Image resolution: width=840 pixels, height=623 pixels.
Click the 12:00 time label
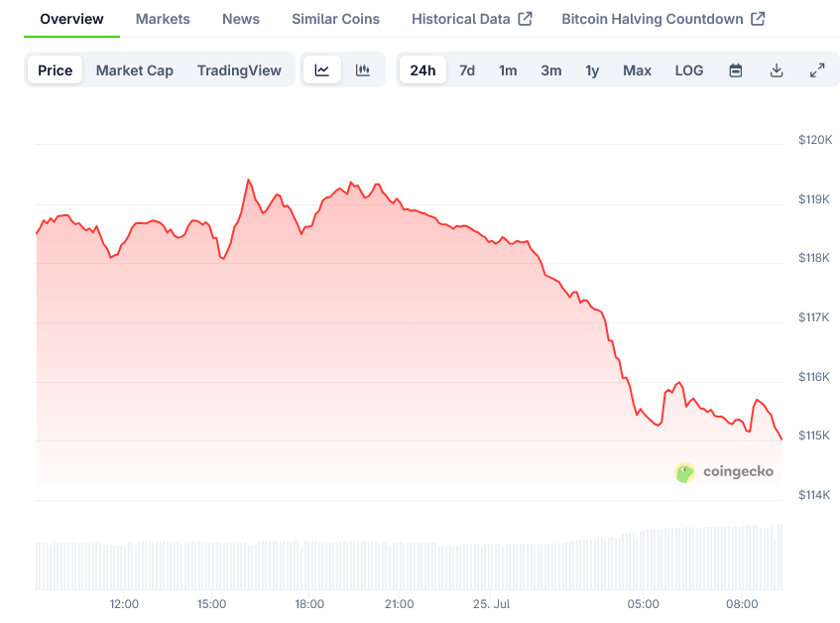pos(124,604)
